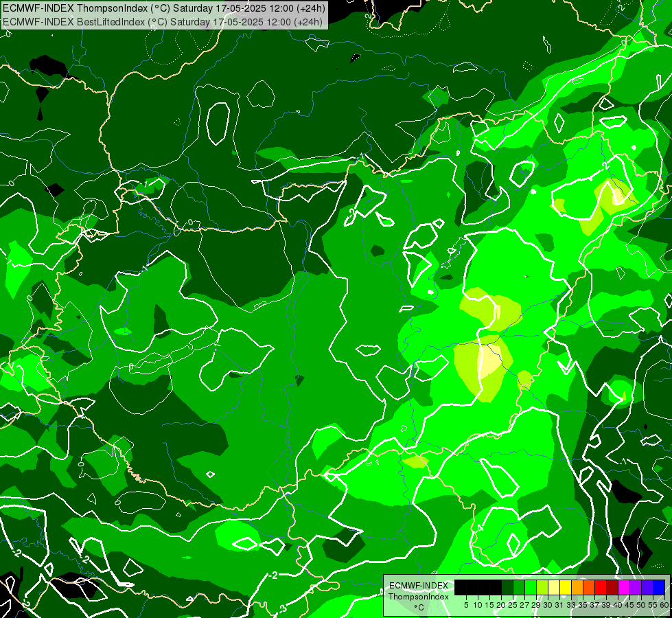
Task: Select the bright green 27–29 legend swatch
Action: click(531, 587)
